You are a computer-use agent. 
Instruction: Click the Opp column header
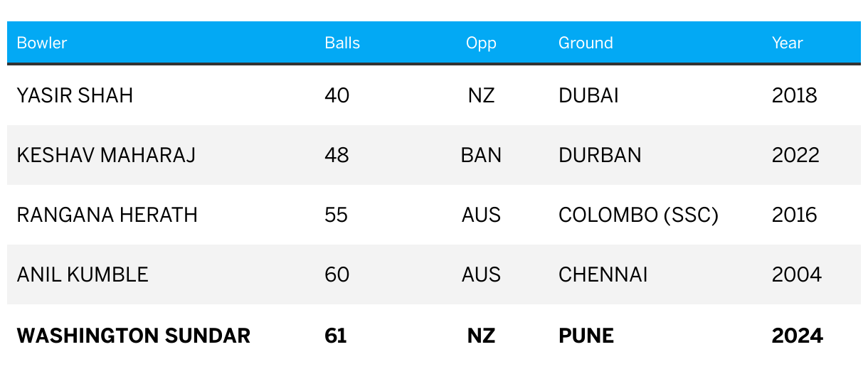click(x=481, y=43)
